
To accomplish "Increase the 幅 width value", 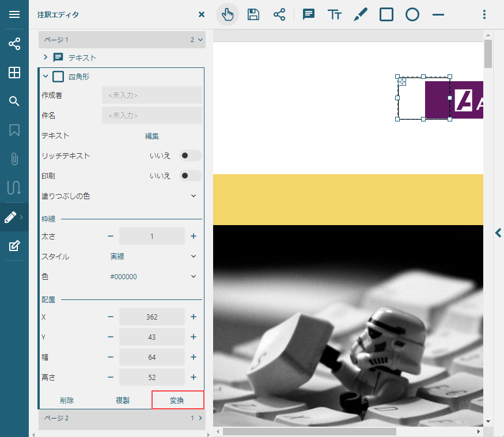I will pos(194,357).
